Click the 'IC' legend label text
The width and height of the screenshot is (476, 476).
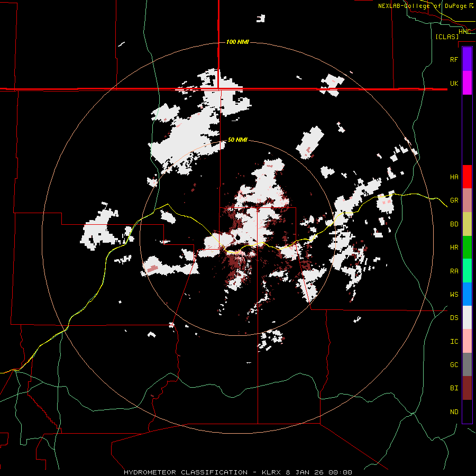click(454, 342)
